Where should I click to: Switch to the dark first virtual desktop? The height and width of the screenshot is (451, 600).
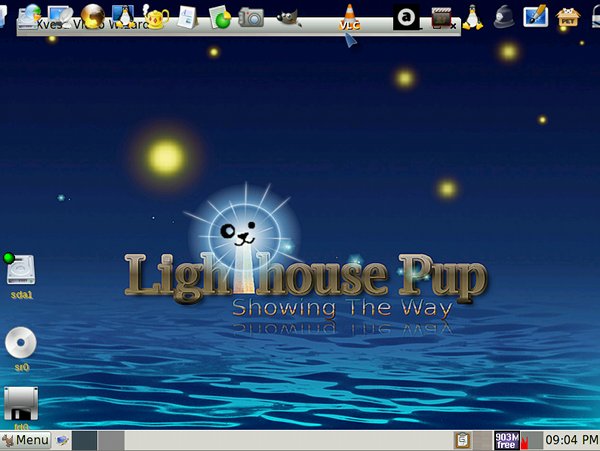(x=85, y=441)
